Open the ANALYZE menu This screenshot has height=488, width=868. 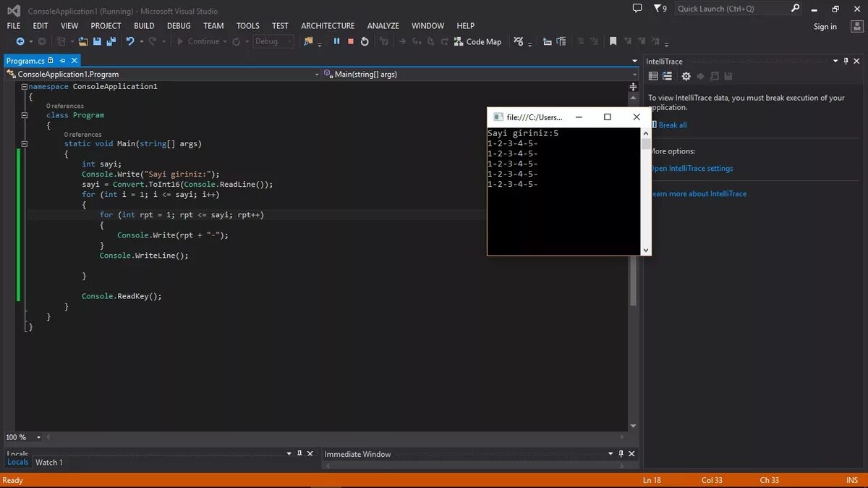pos(383,25)
